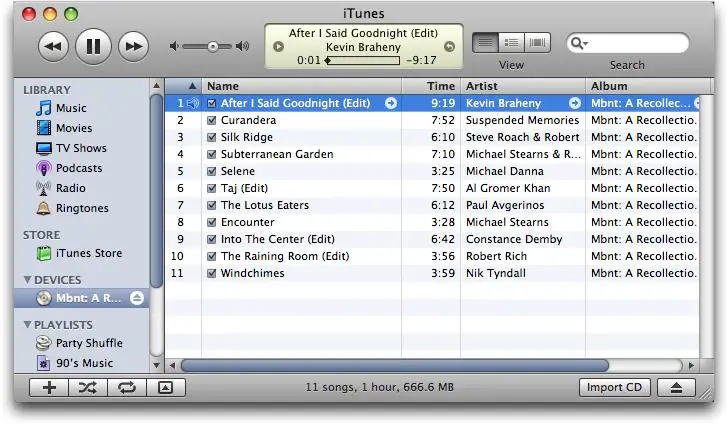The height and width of the screenshot is (425, 728).
Task: Sort by Name column header
Action: coord(302,86)
